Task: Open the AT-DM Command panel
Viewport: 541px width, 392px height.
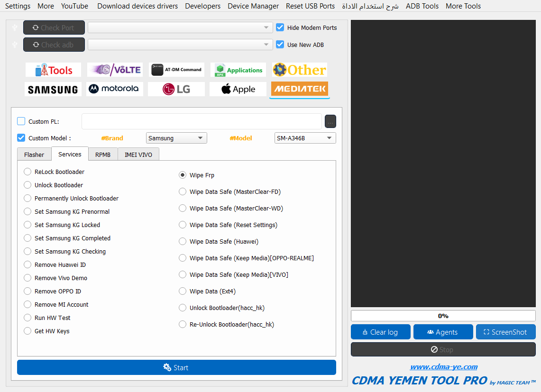Action: [x=176, y=70]
